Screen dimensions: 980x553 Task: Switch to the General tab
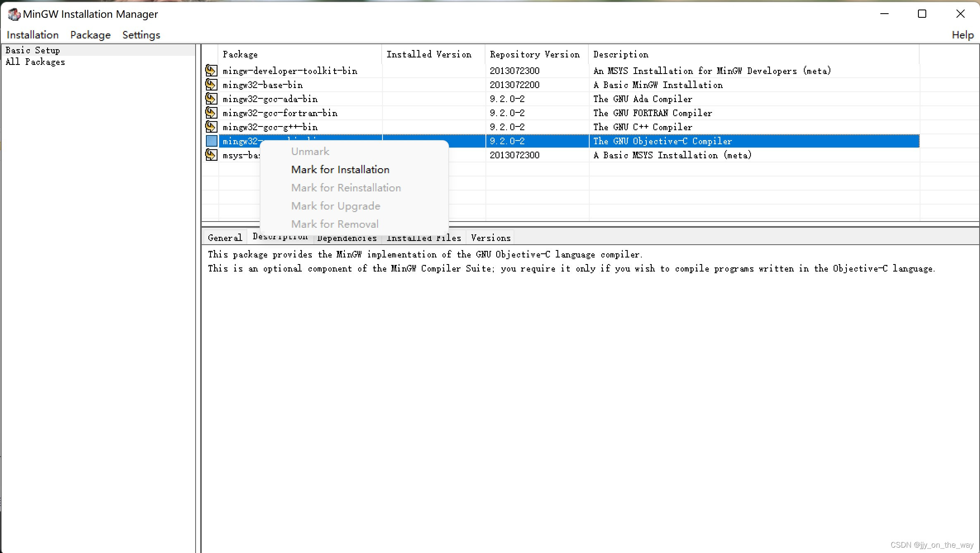[225, 238]
